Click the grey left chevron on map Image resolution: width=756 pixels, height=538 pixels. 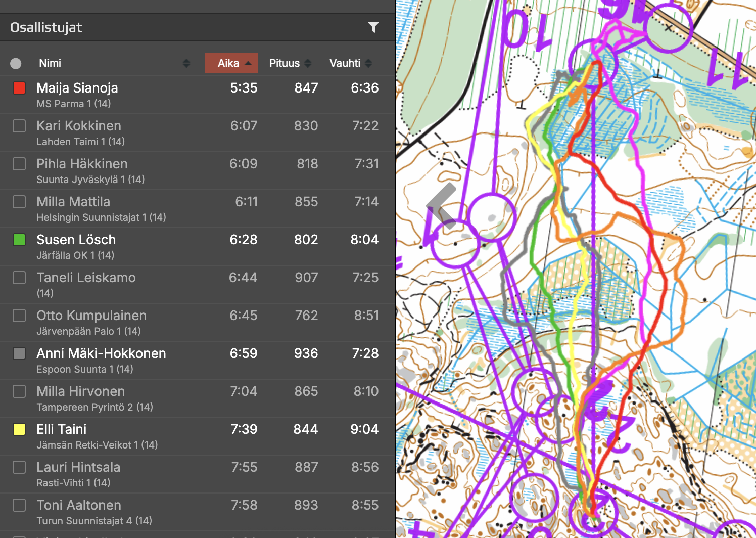(441, 206)
